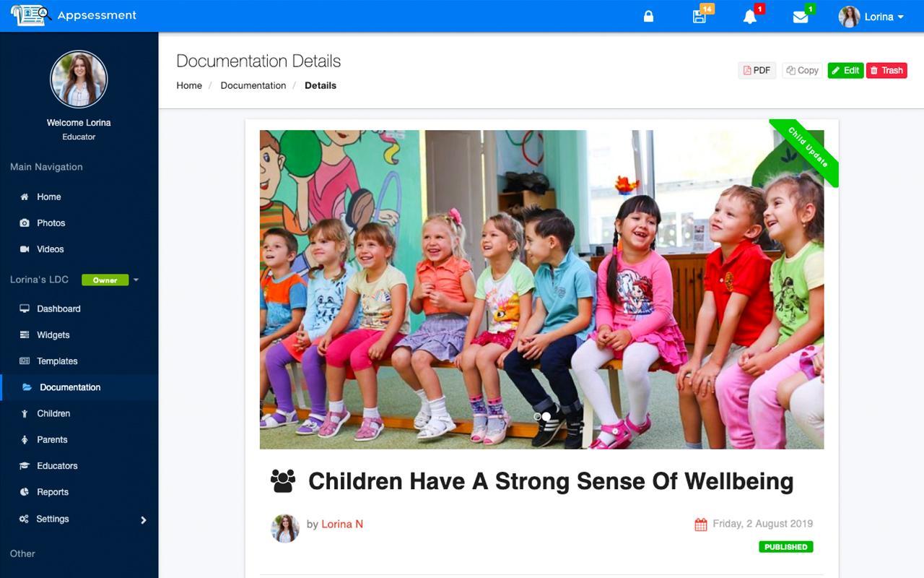Open the messages envelope icon
The width and height of the screenshot is (924, 578).
coord(801,17)
